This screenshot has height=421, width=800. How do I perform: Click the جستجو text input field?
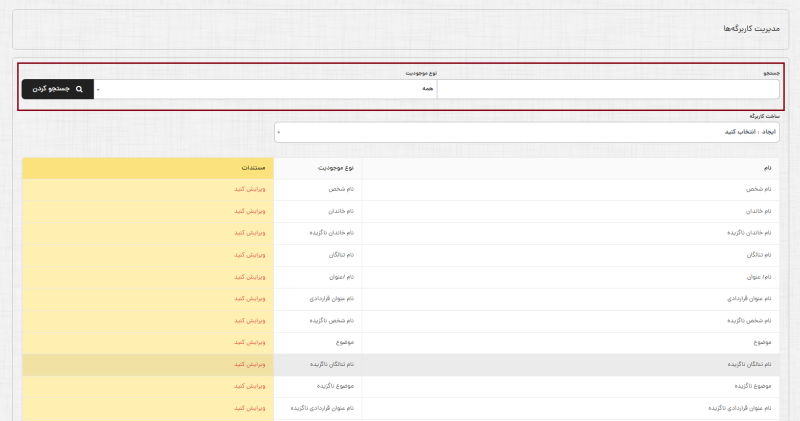[608, 90]
